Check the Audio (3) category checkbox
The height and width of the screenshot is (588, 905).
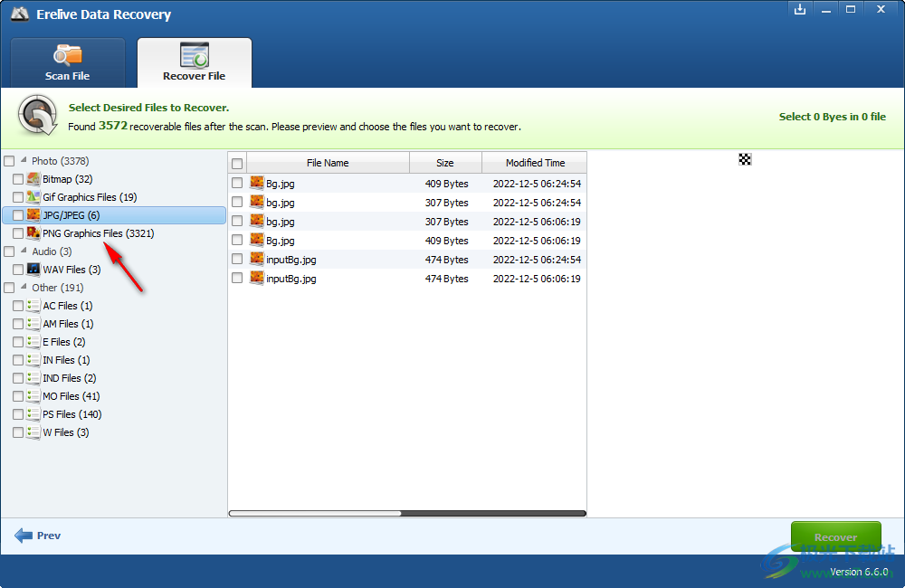(x=9, y=251)
